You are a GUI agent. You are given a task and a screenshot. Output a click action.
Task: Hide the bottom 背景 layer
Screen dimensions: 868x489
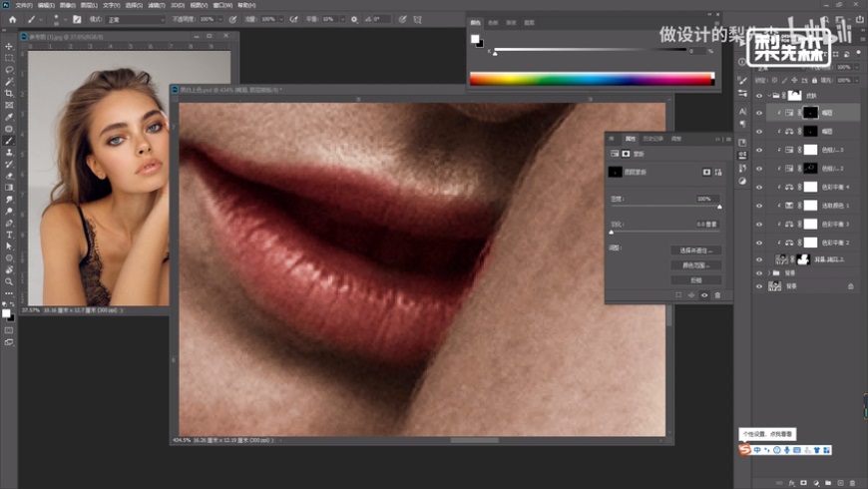pyautogui.click(x=760, y=286)
